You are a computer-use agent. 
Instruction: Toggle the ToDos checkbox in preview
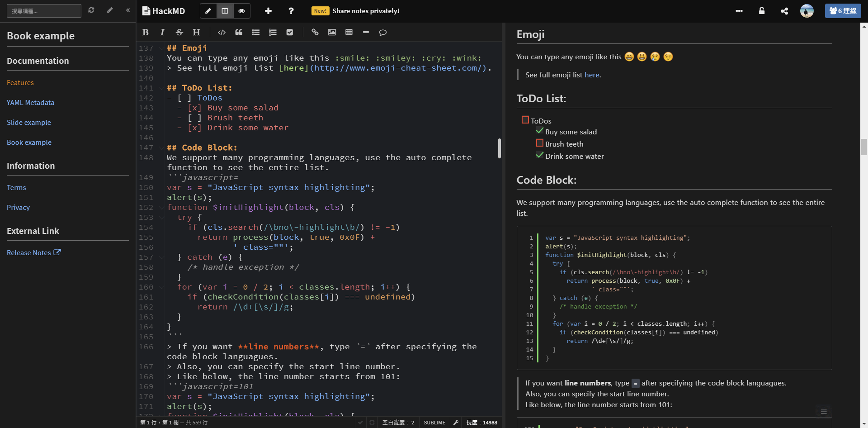click(525, 120)
